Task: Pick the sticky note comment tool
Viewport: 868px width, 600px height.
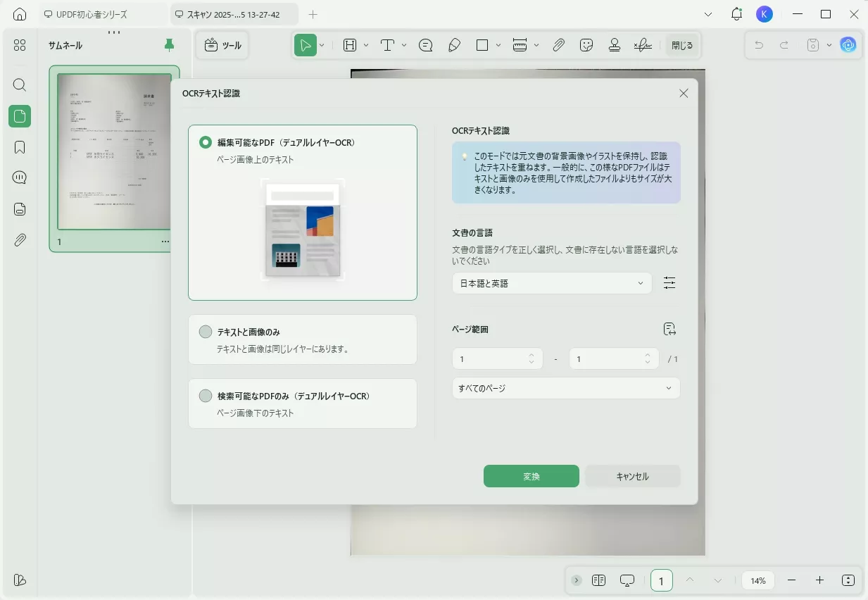Action: click(x=425, y=45)
